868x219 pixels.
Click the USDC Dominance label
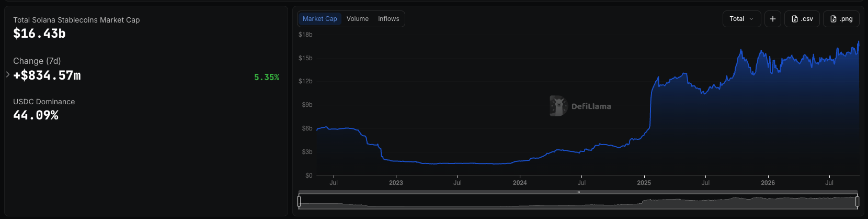click(44, 102)
